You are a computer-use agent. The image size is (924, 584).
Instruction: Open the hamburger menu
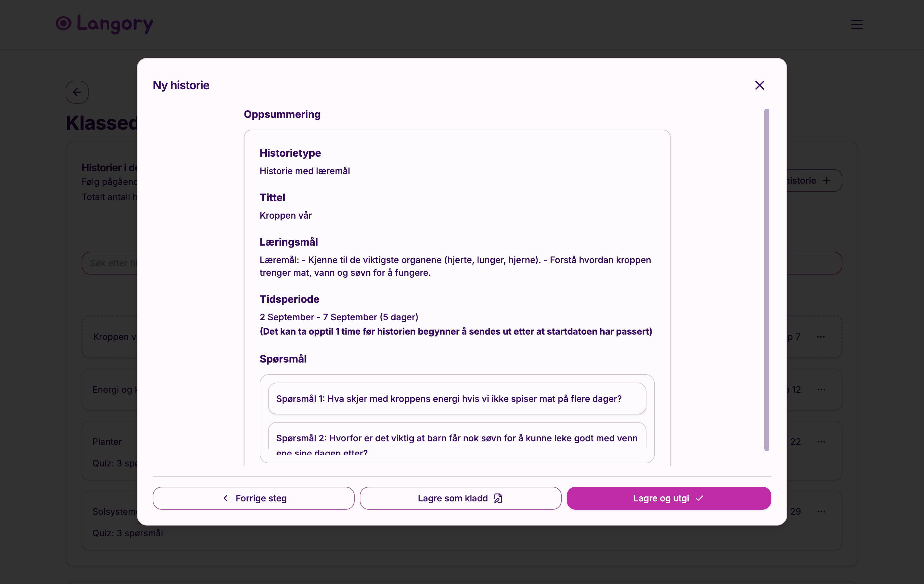click(x=856, y=24)
